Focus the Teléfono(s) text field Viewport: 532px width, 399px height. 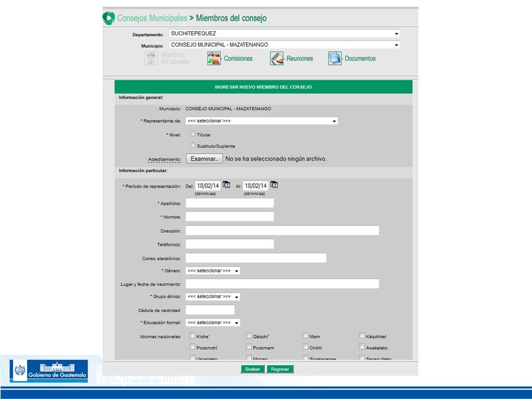click(x=229, y=244)
